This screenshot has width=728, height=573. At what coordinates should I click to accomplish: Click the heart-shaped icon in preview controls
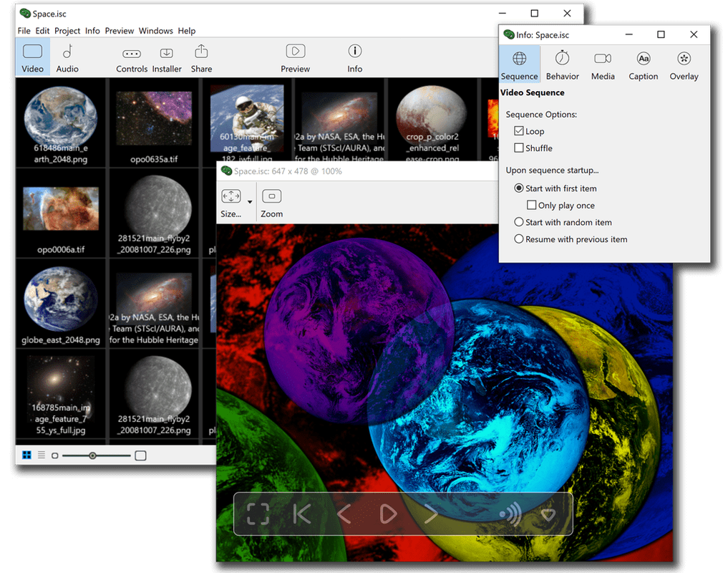(548, 514)
